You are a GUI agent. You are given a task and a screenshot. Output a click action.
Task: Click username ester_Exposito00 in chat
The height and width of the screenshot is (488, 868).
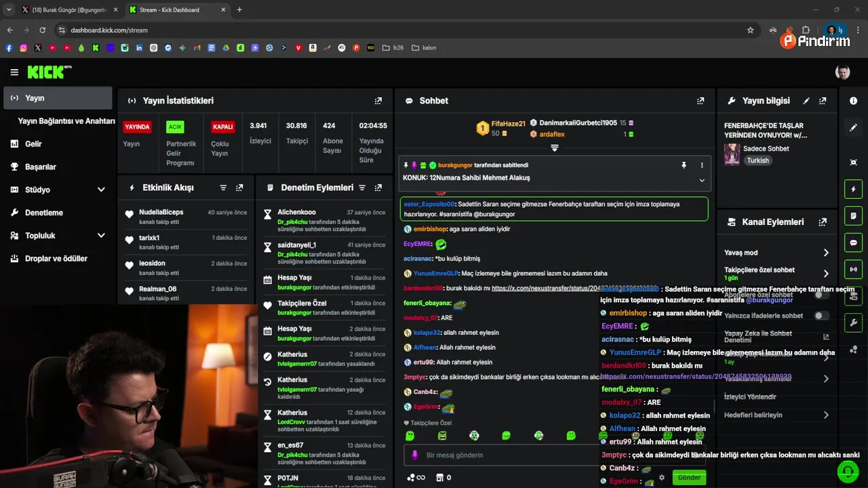(429, 204)
